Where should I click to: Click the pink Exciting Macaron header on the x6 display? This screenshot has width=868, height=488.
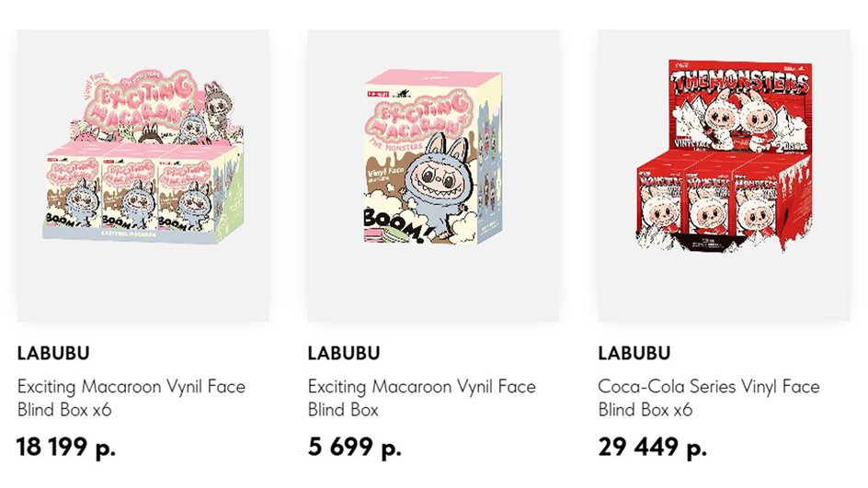click(142, 104)
